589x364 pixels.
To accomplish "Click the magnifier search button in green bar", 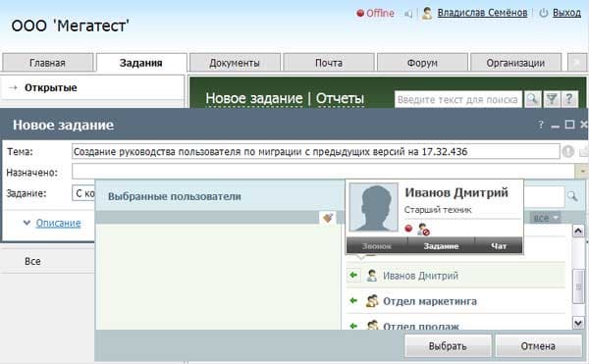I will [533, 99].
